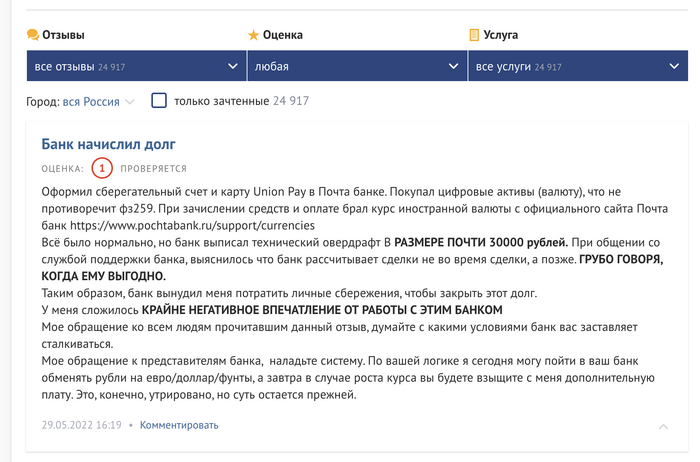Collapse the review using the bottom-right chevron
The width and height of the screenshot is (700, 462).
(x=663, y=427)
